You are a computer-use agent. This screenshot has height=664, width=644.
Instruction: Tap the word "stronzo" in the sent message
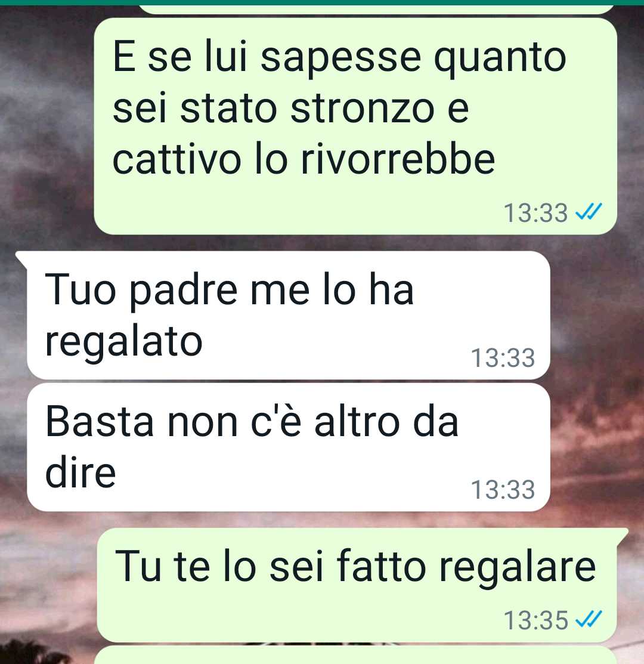(363, 109)
